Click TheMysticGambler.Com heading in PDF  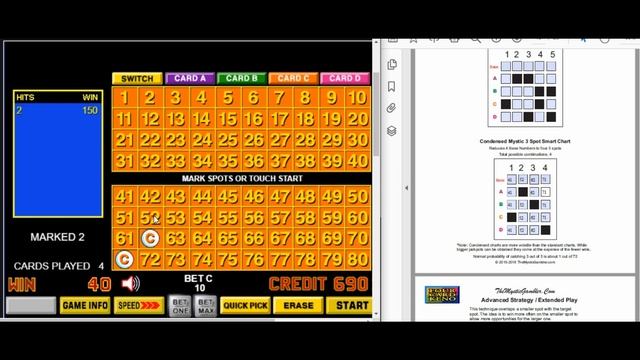525,291
